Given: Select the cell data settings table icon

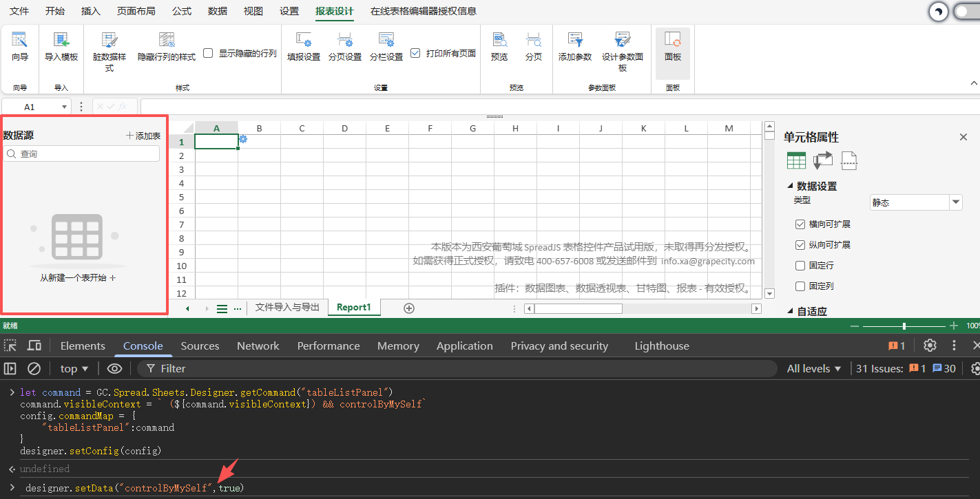Looking at the screenshot, I should pyautogui.click(x=796, y=160).
